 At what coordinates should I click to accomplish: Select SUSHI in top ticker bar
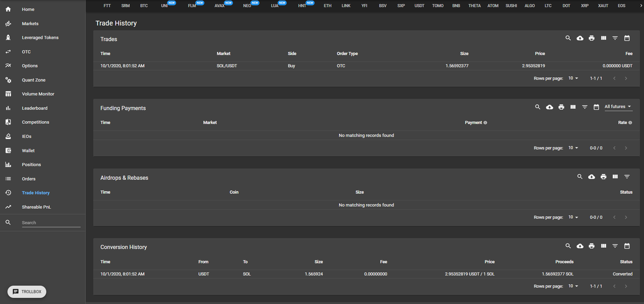[x=511, y=5]
